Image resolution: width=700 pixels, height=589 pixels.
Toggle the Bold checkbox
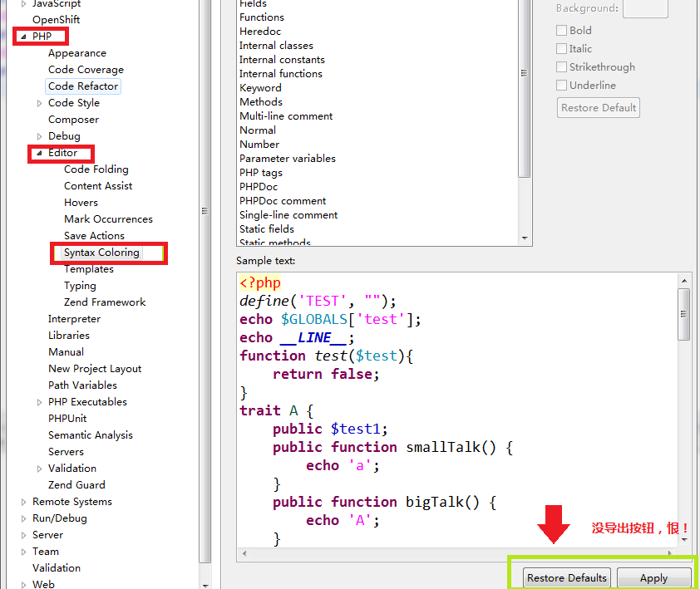pos(561,31)
